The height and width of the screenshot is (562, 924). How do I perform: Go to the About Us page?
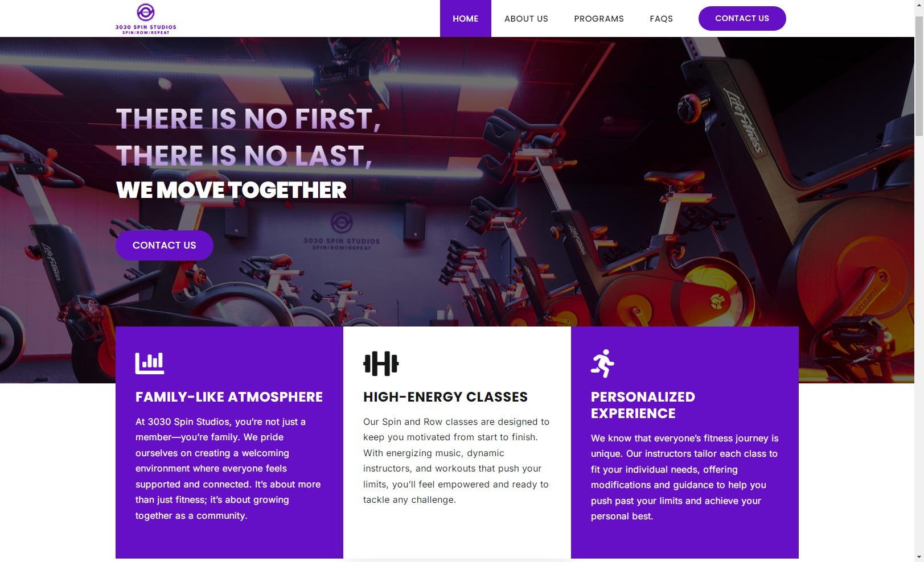tap(526, 19)
